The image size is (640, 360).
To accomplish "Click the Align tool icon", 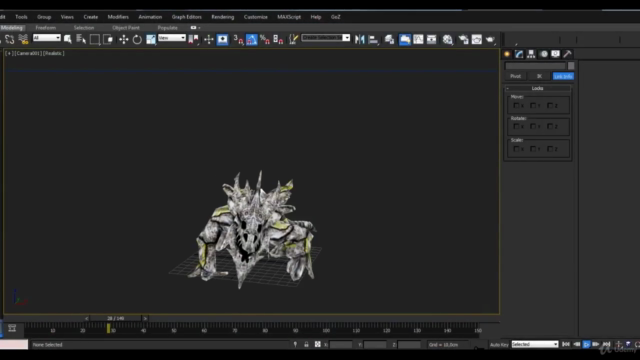I will [373, 39].
